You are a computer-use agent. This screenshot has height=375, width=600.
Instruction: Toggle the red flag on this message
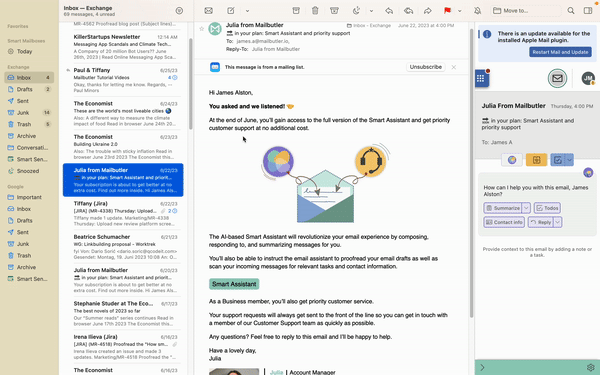click(447, 11)
